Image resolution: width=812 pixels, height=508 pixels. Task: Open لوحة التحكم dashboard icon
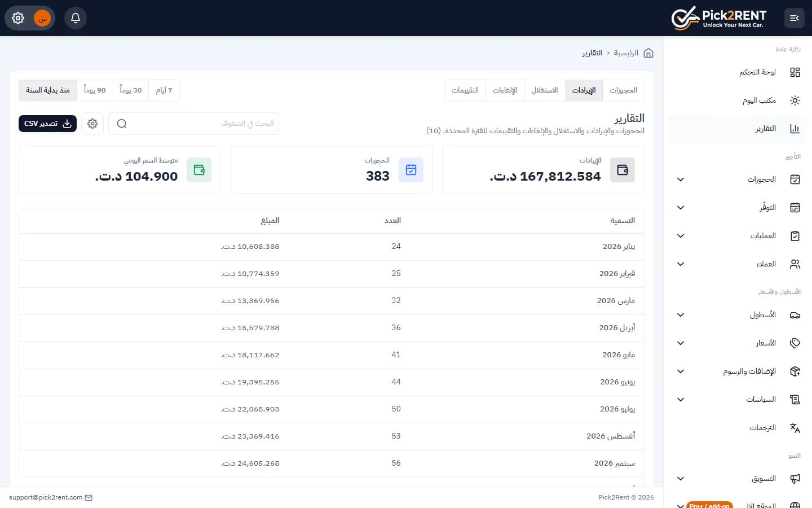coord(795,72)
